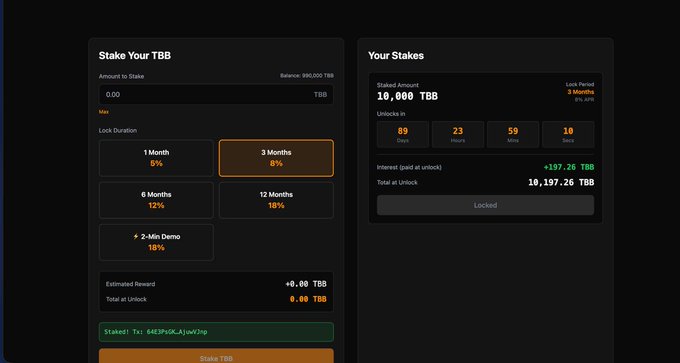Click the 3 Months lock period label in stake card

(581, 92)
